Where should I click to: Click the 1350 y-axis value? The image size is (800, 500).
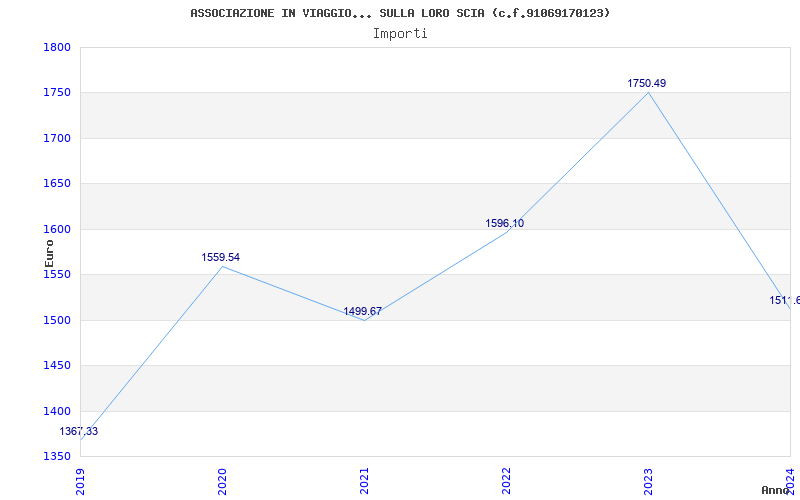tap(57, 456)
